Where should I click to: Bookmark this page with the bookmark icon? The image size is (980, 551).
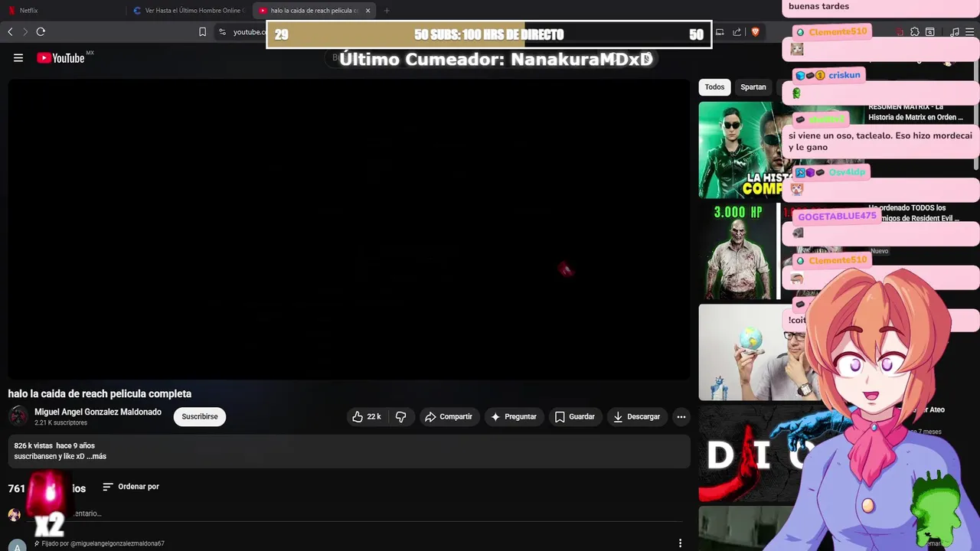point(202,31)
